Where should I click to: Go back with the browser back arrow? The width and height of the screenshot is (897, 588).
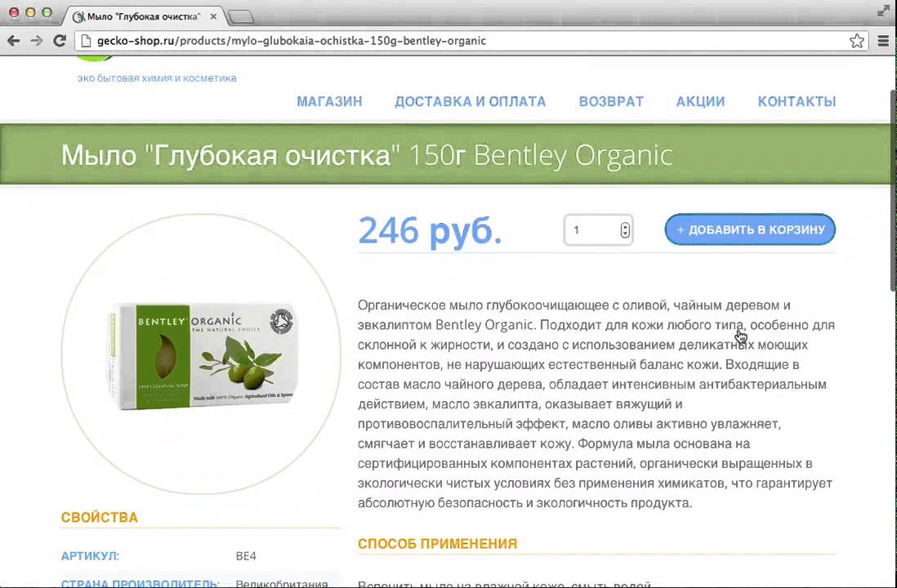pos(14,41)
